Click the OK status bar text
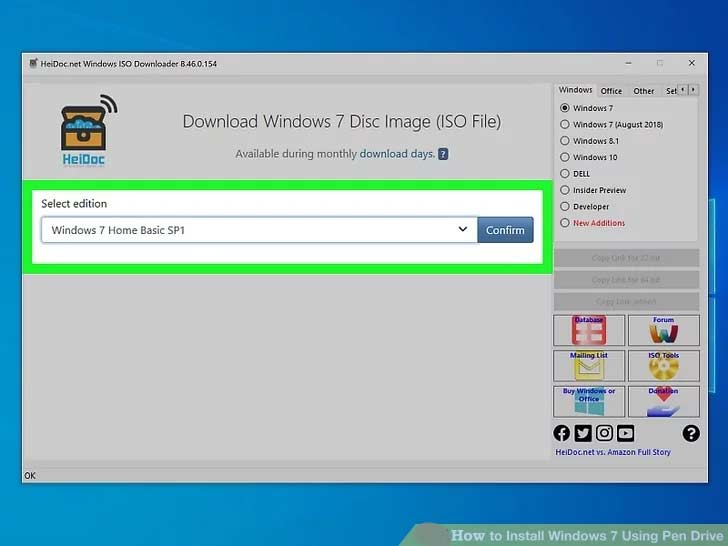The image size is (728, 546). click(30, 475)
